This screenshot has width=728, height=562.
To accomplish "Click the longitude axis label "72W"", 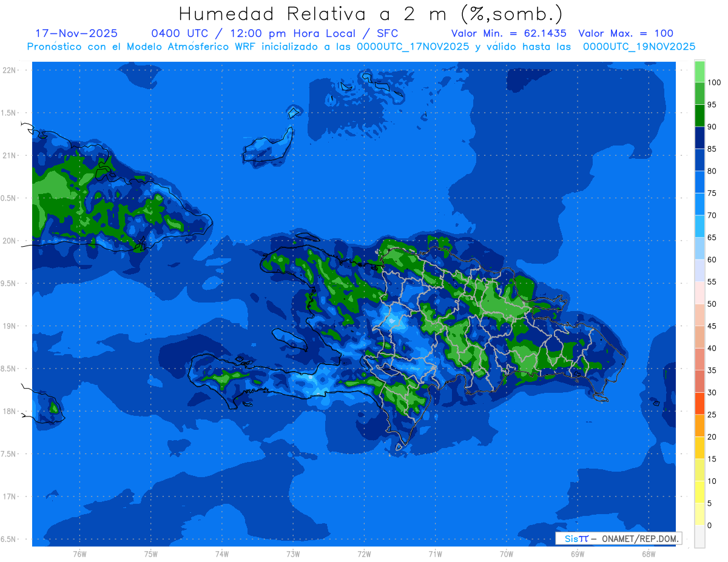I will coord(364,554).
